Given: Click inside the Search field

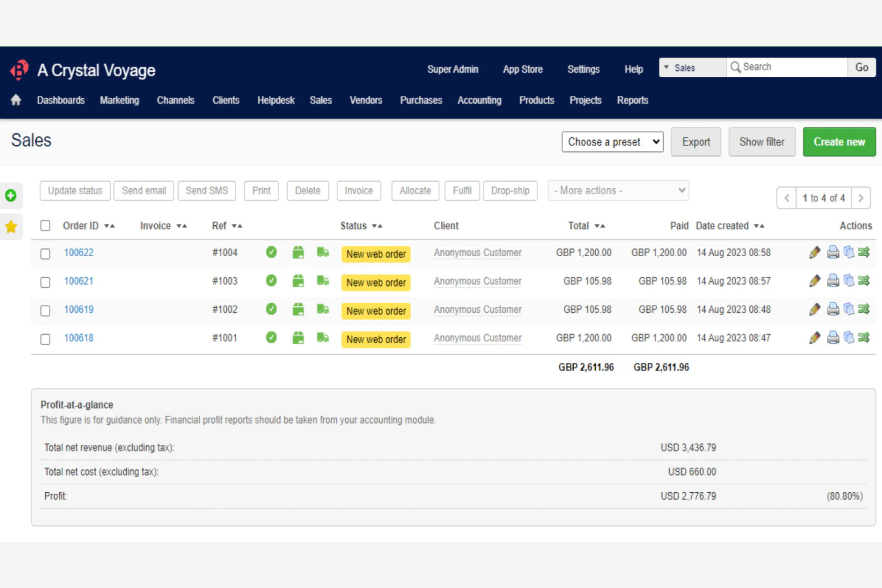Looking at the screenshot, I should 787,67.
